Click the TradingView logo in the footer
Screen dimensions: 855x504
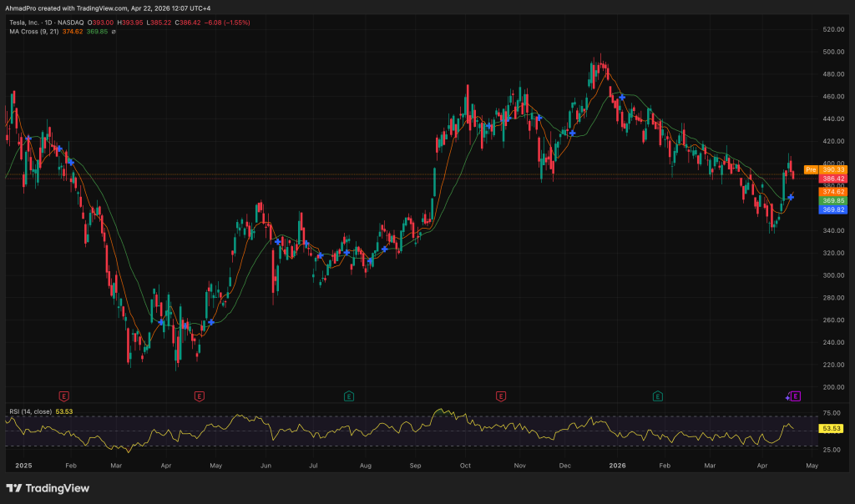pyautogui.click(x=48, y=488)
